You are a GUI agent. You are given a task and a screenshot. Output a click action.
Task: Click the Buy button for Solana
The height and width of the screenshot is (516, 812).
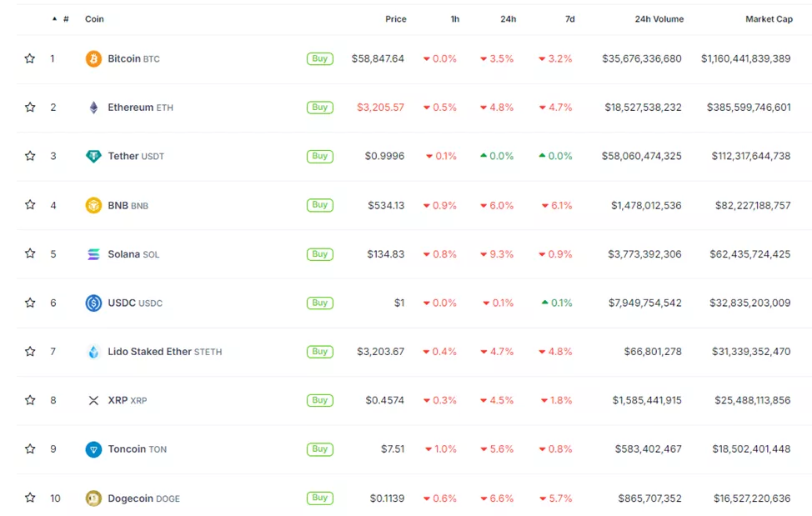(320, 254)
